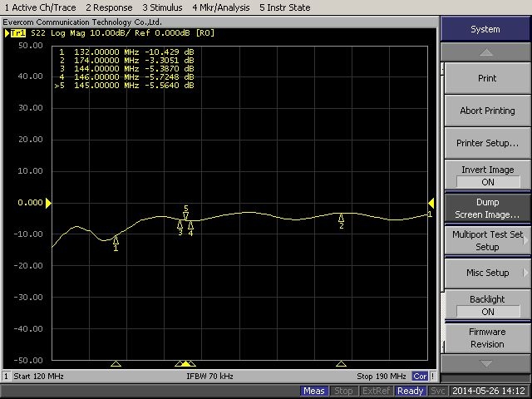Image resolution: width=532 pixels, height=399 pixels.
Task: Click marker 1 triangle on frequency axis
Action: [x=116, y=364]
